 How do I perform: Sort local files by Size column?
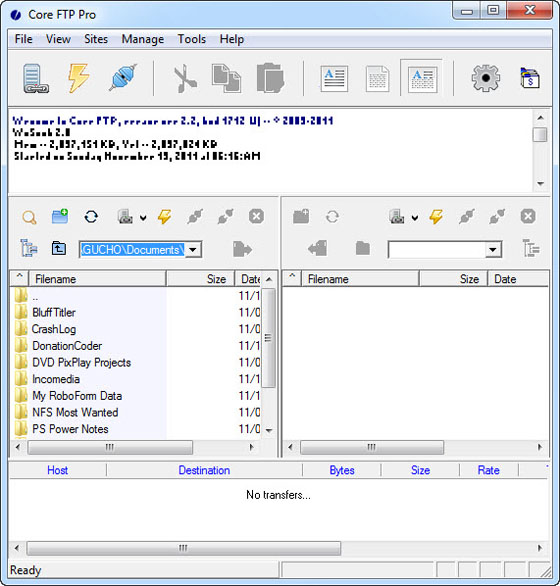[200, 279]
